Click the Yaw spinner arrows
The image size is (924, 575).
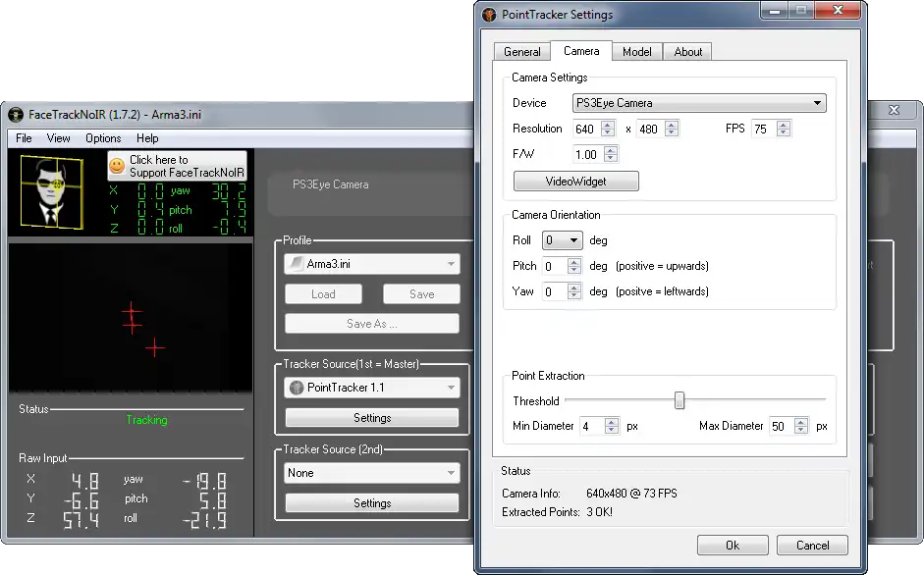(574, 291)
